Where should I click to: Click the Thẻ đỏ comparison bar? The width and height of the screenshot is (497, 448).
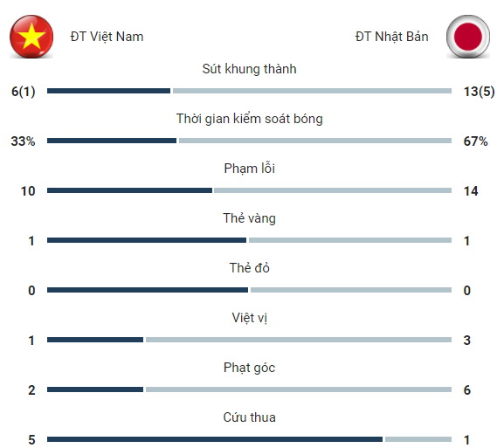[x=249, y=290]
